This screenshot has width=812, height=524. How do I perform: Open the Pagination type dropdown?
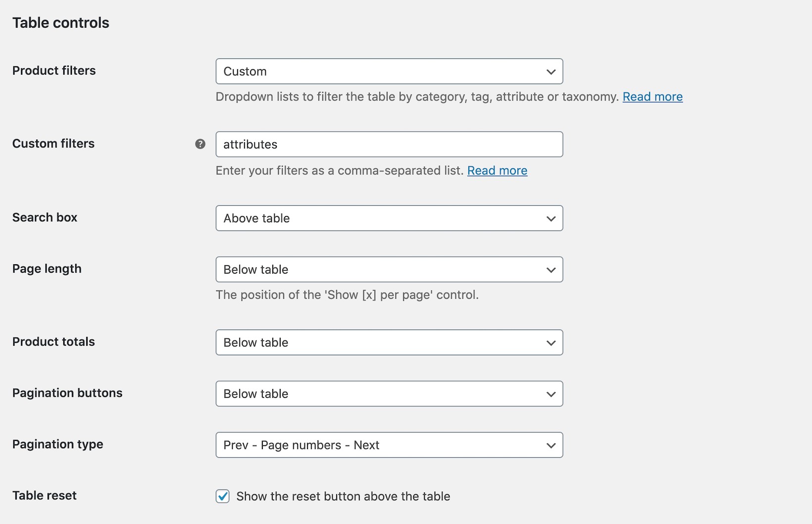point(389,445)
